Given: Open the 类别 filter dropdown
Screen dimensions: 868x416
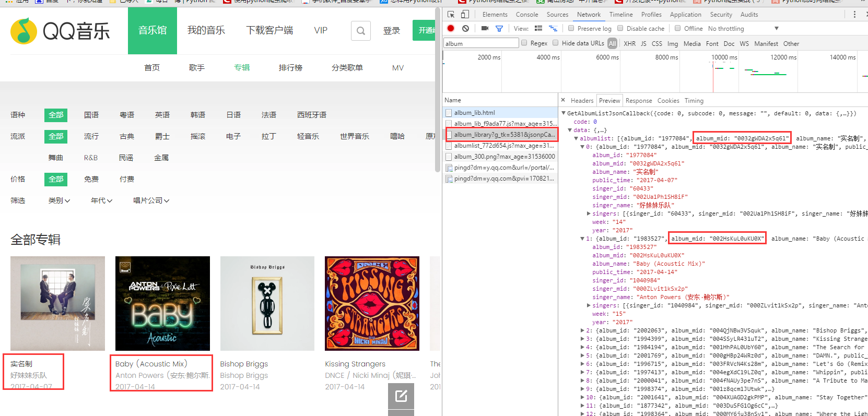Looking at the screenshot, I should (x=59, y=200).
